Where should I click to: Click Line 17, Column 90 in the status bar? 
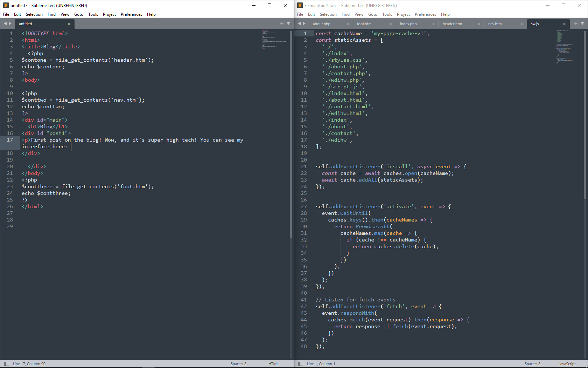29,363
